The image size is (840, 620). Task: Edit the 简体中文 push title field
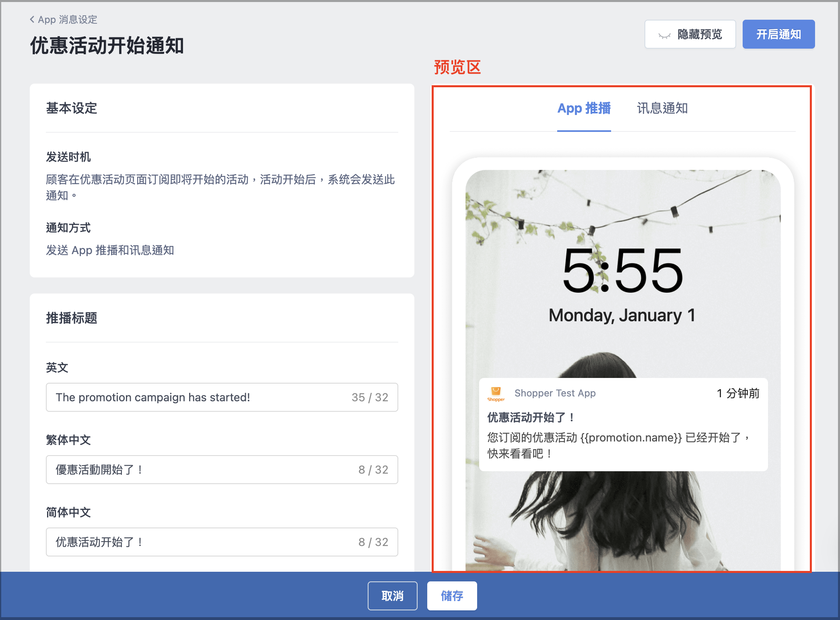(x=222, y=542)
